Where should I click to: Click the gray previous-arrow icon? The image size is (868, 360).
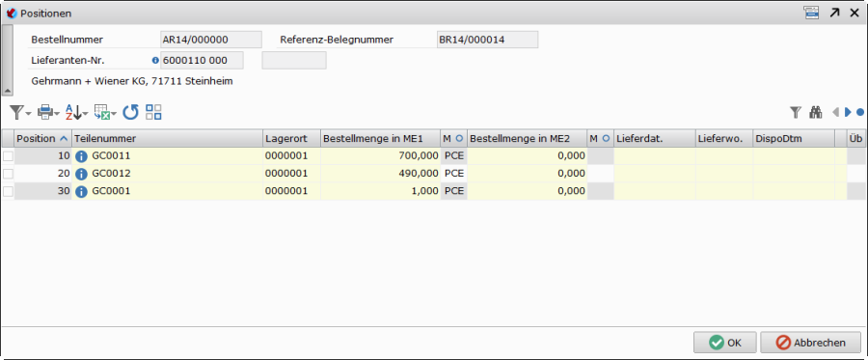836,112
